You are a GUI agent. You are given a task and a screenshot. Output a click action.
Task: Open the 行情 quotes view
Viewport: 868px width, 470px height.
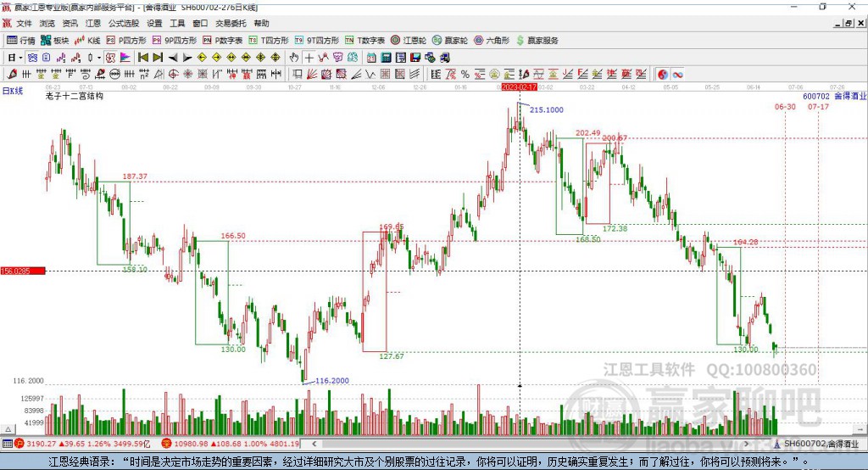pyautogui.click(x=21, y=41)
